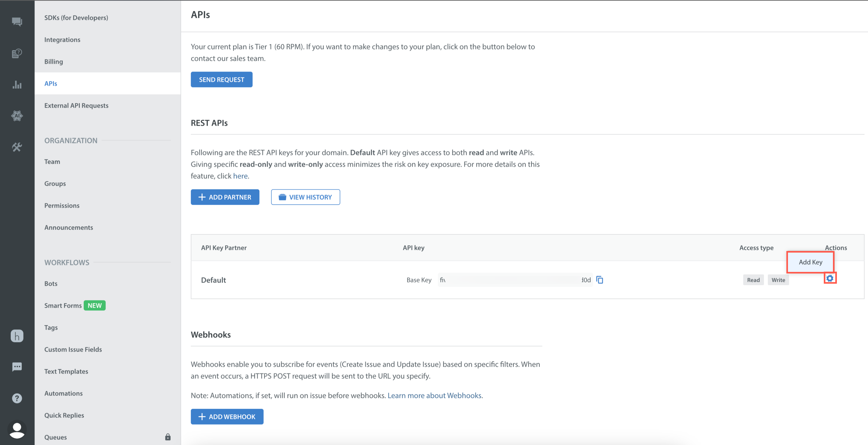Click the Base Key value field

tap(515, 280)
